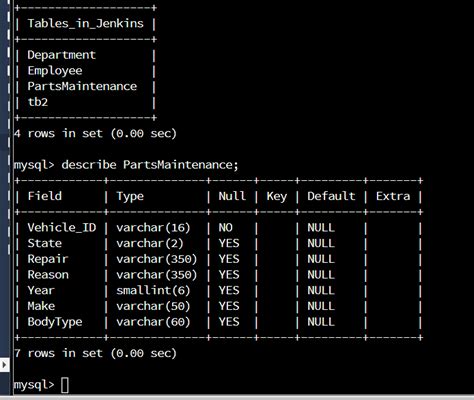
Task: Click the 'Field' column header
Action: click(45, 196)
